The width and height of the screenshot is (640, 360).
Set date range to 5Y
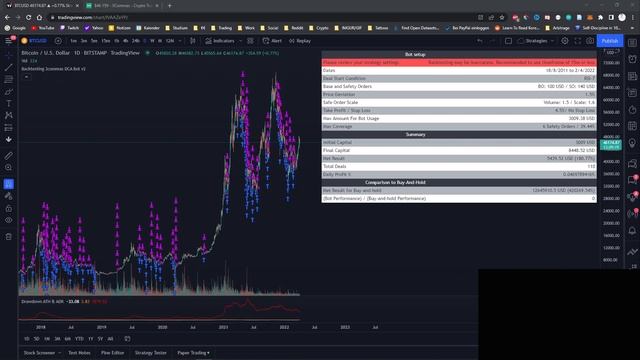click(100, 339)
